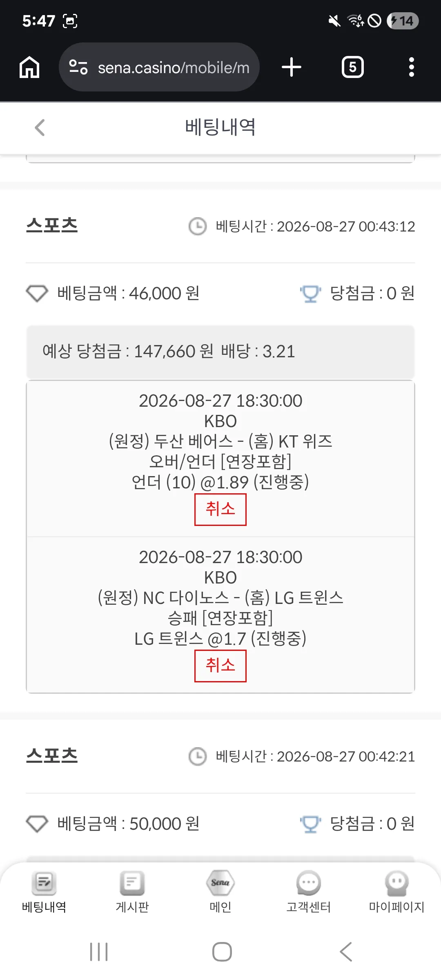Tap the browser home icon
The image size is (441, 980).
pos(29,67)
